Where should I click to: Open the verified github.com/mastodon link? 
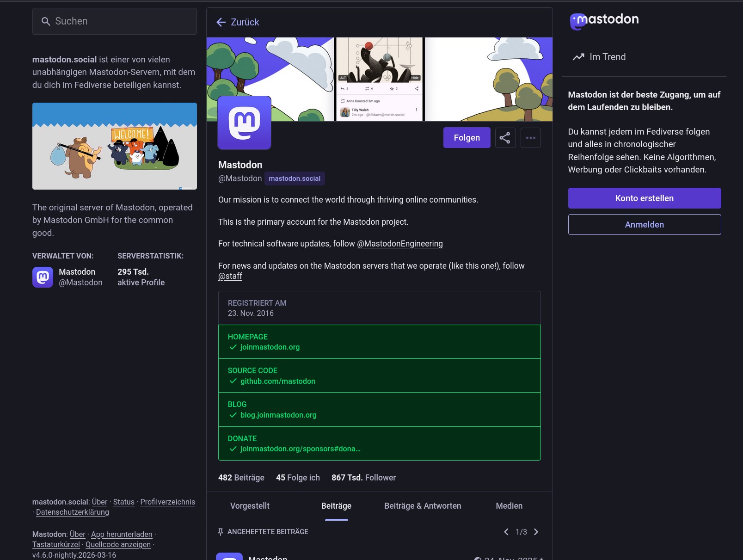277,381
